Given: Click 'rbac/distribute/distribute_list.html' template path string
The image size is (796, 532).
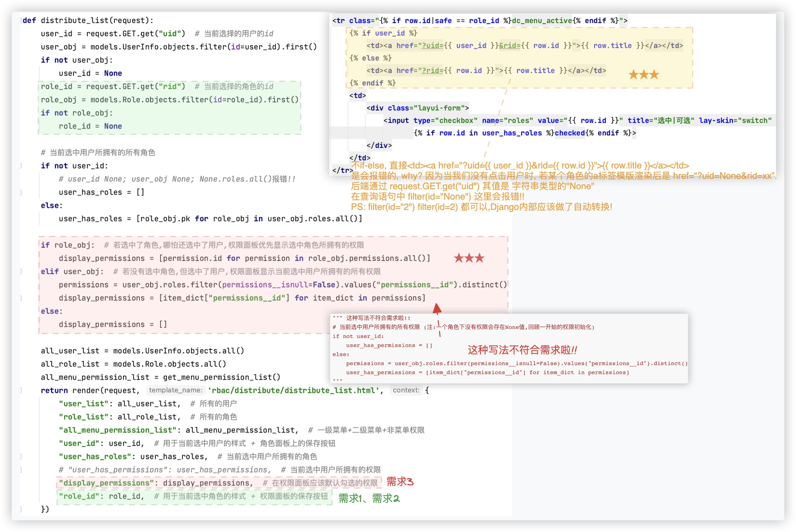Looking at the screenshot, I should pos(294,390).
